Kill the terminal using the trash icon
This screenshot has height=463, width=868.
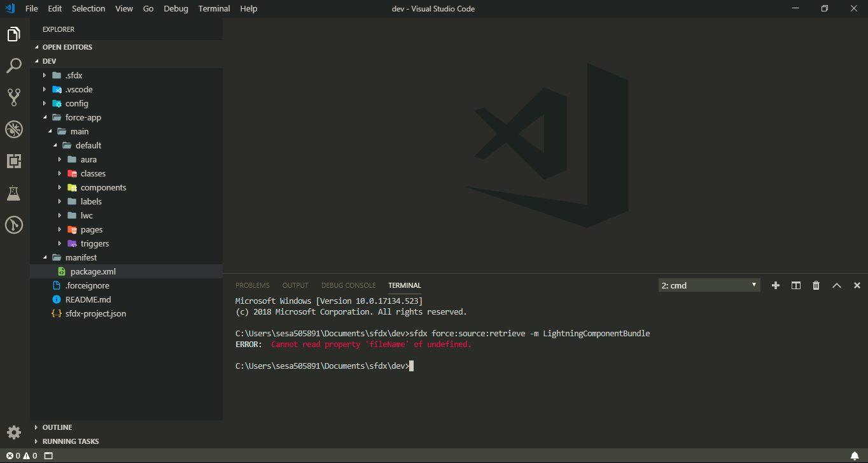[816, 285]
